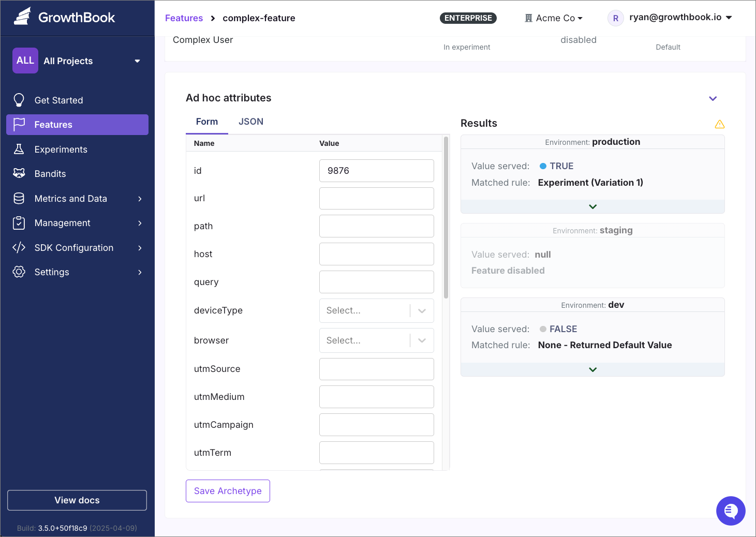Click the Management clipboard icon
The width and height of the screenshot is (756, 537).
[19, 222]
